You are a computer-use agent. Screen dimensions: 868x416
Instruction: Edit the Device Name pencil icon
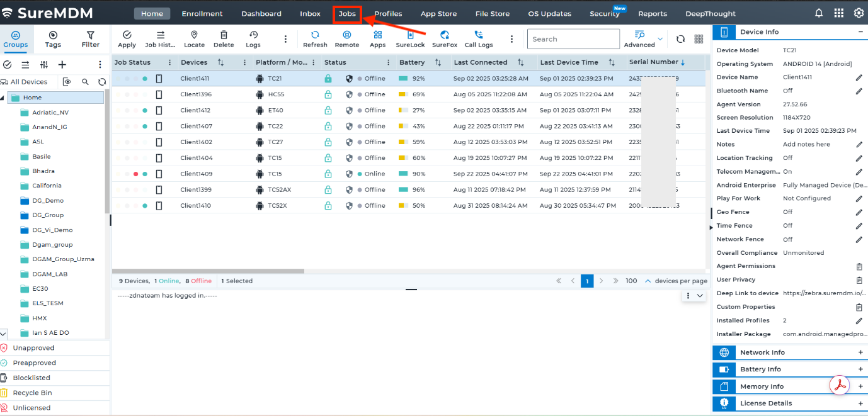click(859, 77)
